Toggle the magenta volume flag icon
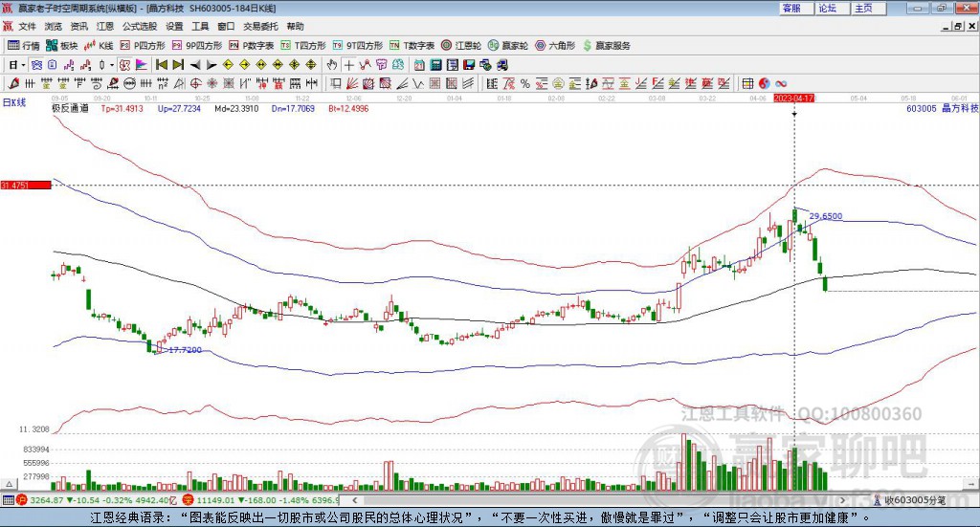The width and height of the screenshot is (980, 527). (142, 65)
